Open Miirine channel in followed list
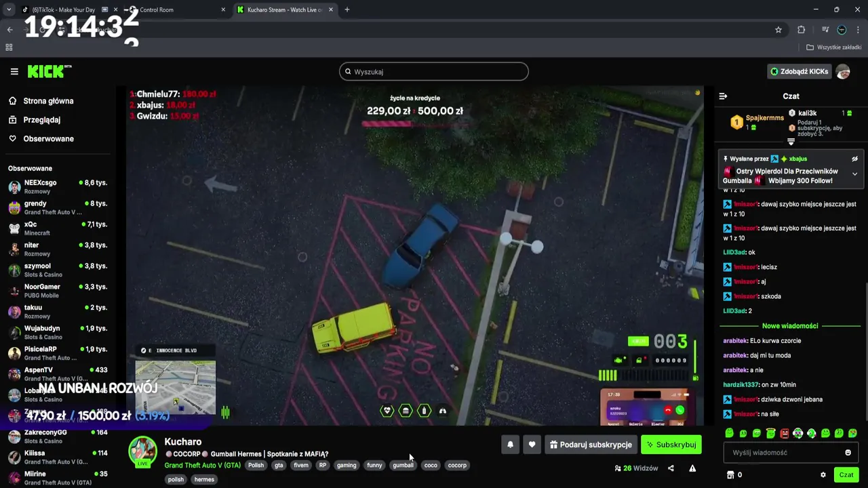The height and width of the screenshot is (488, 868). pos(58,479)
